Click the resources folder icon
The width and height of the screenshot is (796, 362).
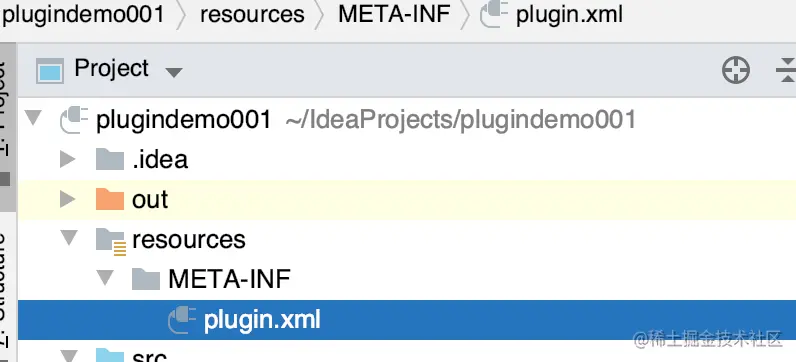pyautogui.click(x=110, y=241)
